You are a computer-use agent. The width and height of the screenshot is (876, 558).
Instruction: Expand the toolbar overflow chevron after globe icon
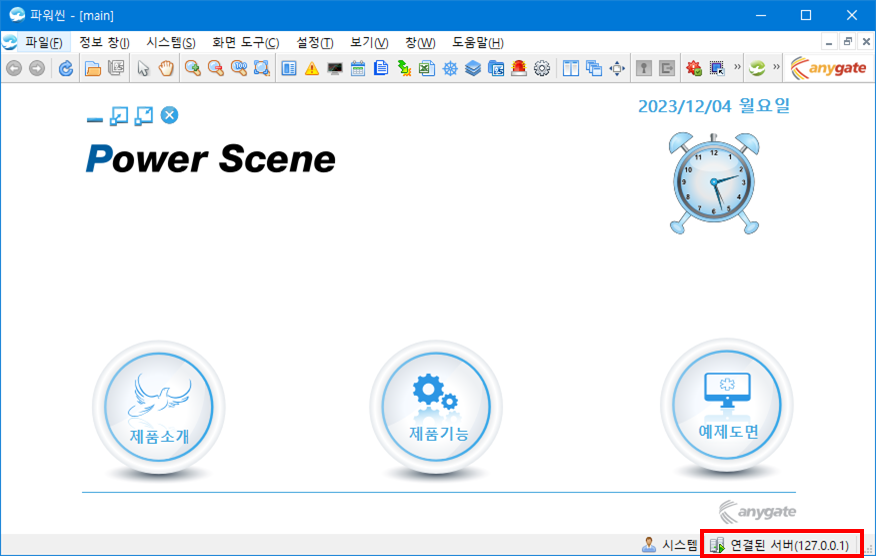click(777, 67)
